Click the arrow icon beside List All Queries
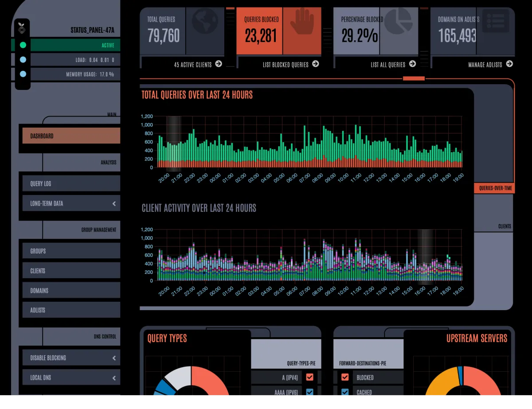Image resolution: width=532 pixels, height=409 pixels. [x=412, y=64]
